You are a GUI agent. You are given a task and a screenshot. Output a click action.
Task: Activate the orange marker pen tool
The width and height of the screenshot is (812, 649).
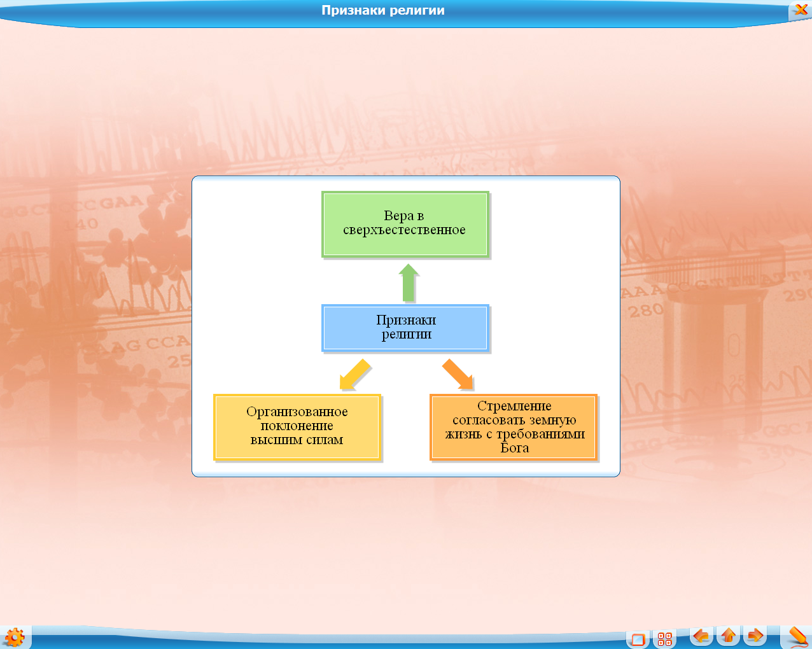(797, 637)
